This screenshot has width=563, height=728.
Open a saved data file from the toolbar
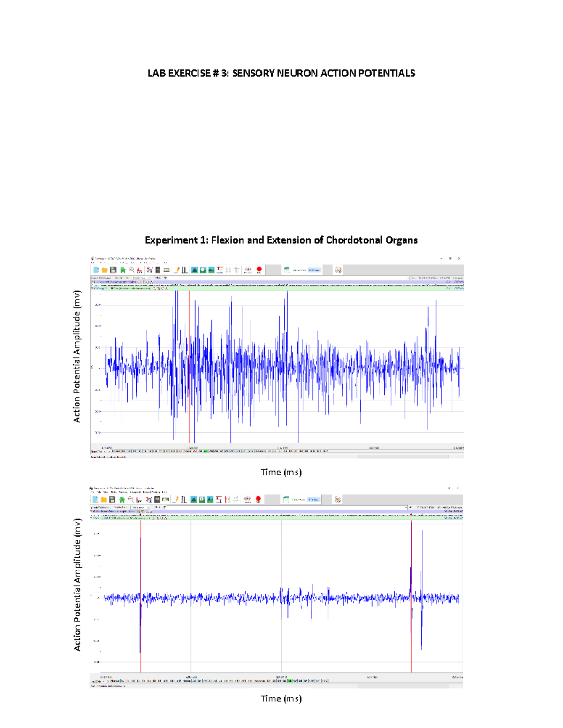105,270
